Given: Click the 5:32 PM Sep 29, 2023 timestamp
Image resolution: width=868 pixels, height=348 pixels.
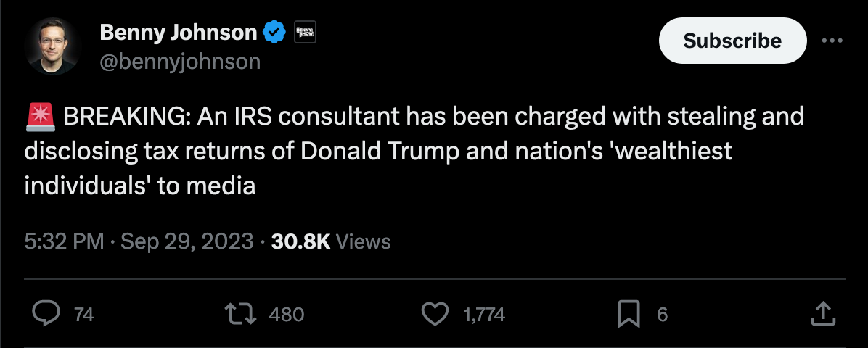Looking at the screenshot, I should coord(139,241).
